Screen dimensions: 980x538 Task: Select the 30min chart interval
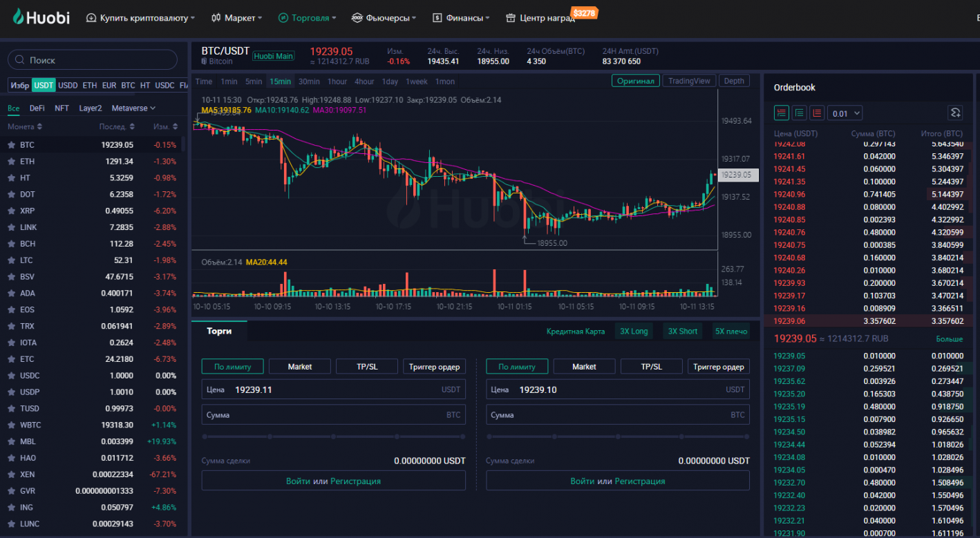click(309, 81)
